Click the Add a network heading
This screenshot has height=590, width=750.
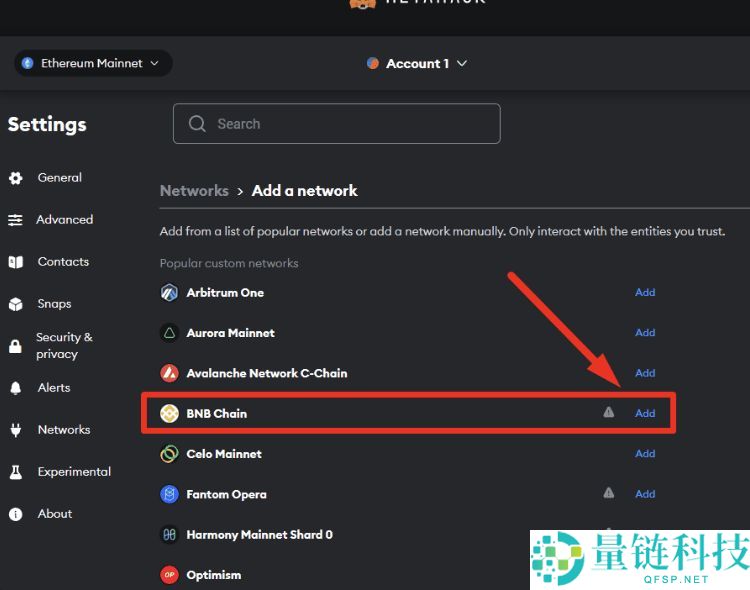tap(305, 190)
